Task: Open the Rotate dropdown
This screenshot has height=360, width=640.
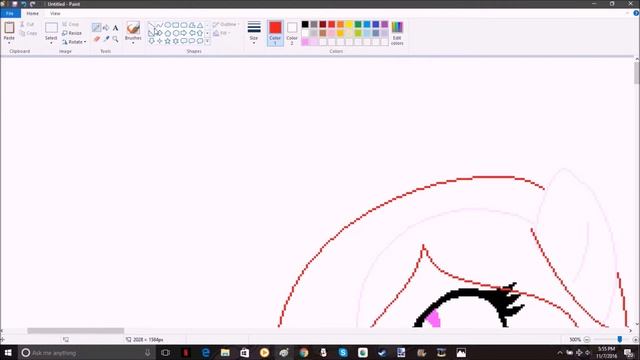Action: (74, 42)
